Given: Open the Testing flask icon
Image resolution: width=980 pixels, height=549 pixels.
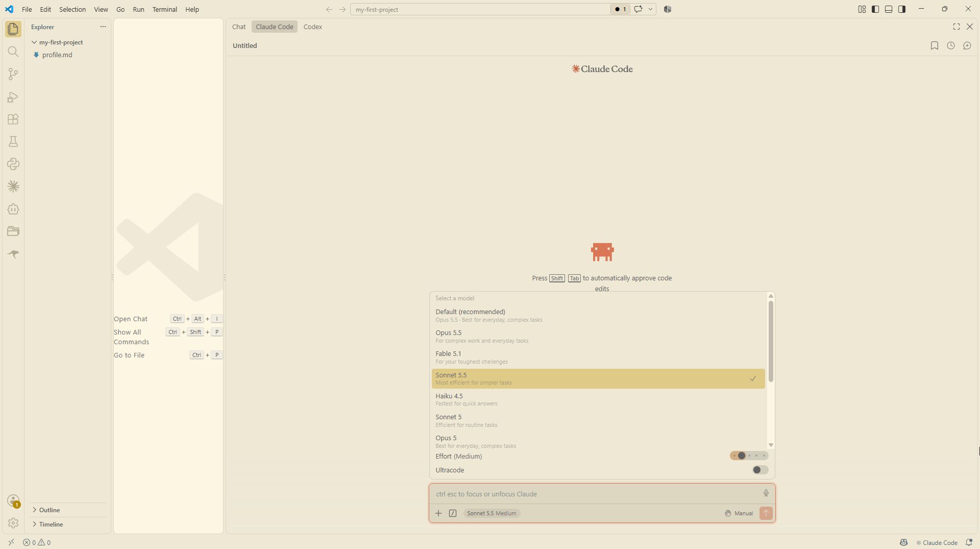Looking at the screenshot, I should [13, 141].
